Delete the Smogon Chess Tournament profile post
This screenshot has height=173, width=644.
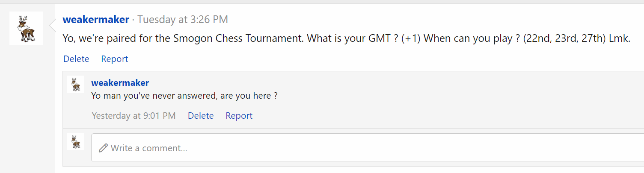(76, 59)
